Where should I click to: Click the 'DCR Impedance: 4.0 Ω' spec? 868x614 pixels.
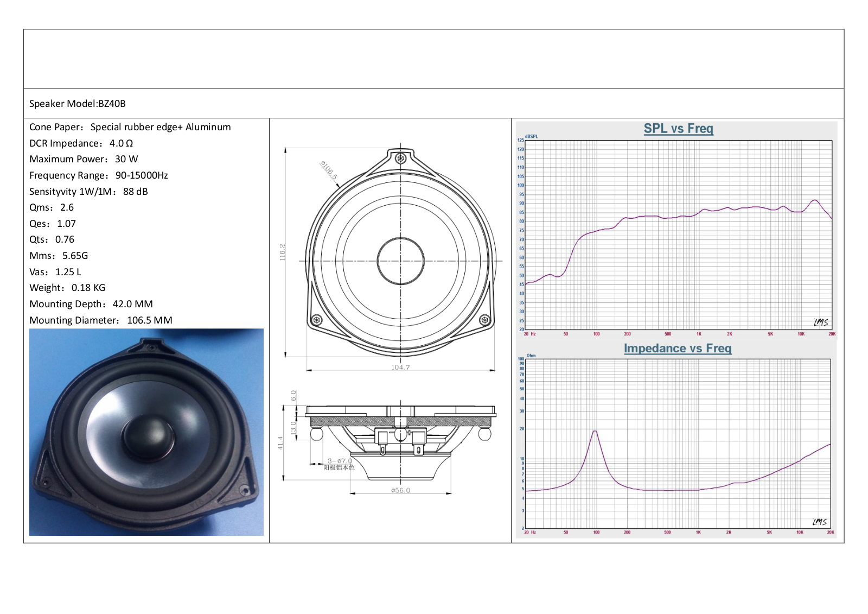point(81,143)
